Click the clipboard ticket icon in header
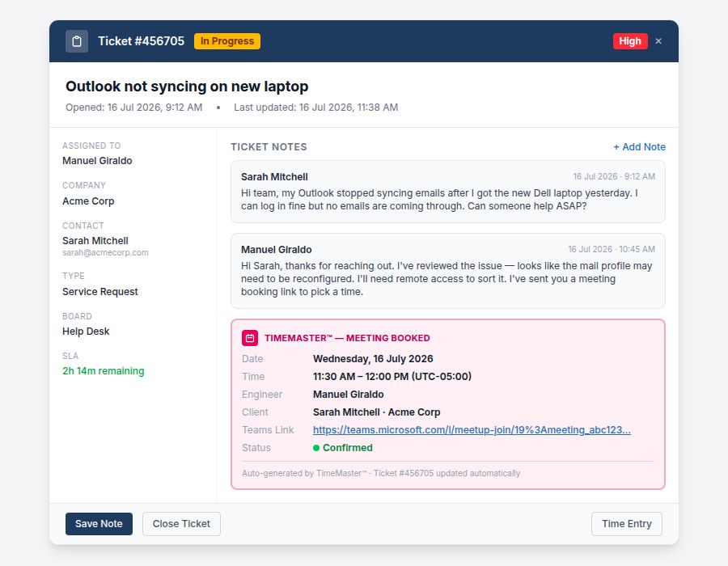728x566 pixels. [x=77, y=41]
